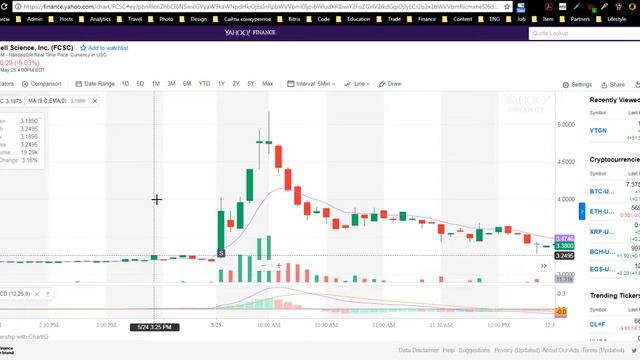
Task: Open the Suggestions footer link
Action: (474, 350)
